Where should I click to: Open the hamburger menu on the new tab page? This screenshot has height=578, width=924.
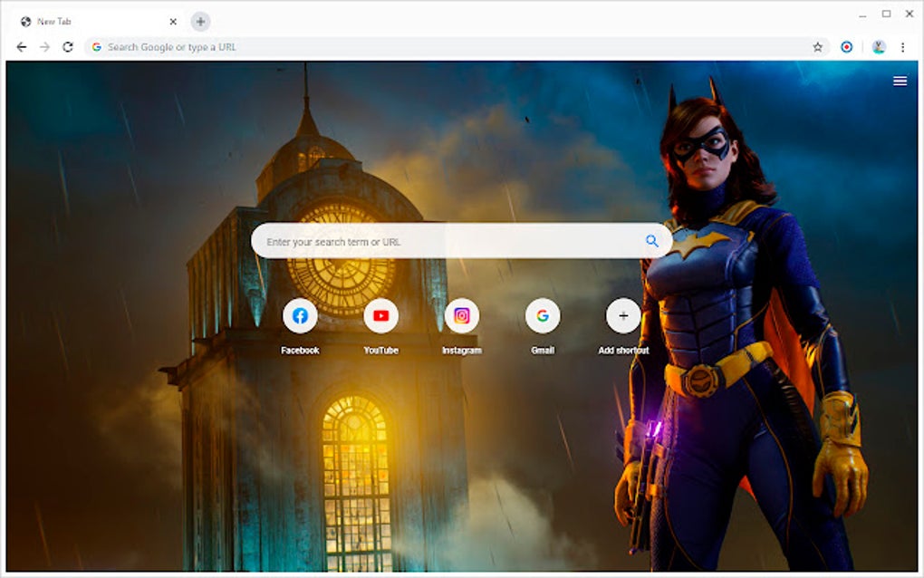point(900,82)
